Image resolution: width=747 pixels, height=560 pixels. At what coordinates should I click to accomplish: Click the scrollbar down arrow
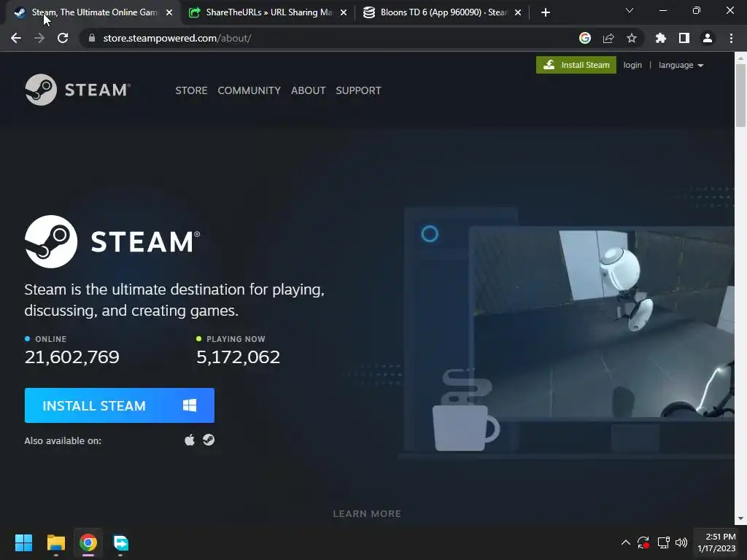point(740,518)
